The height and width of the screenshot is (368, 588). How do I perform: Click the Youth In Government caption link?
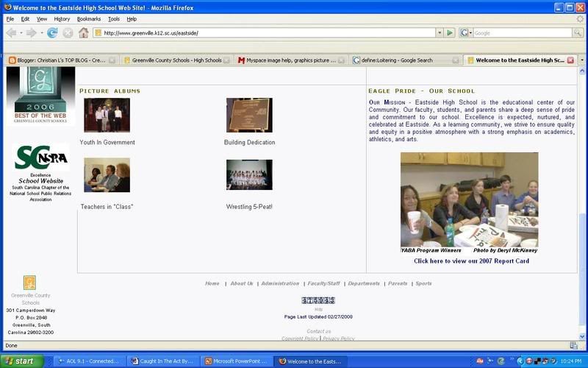(x=107, y=142)
